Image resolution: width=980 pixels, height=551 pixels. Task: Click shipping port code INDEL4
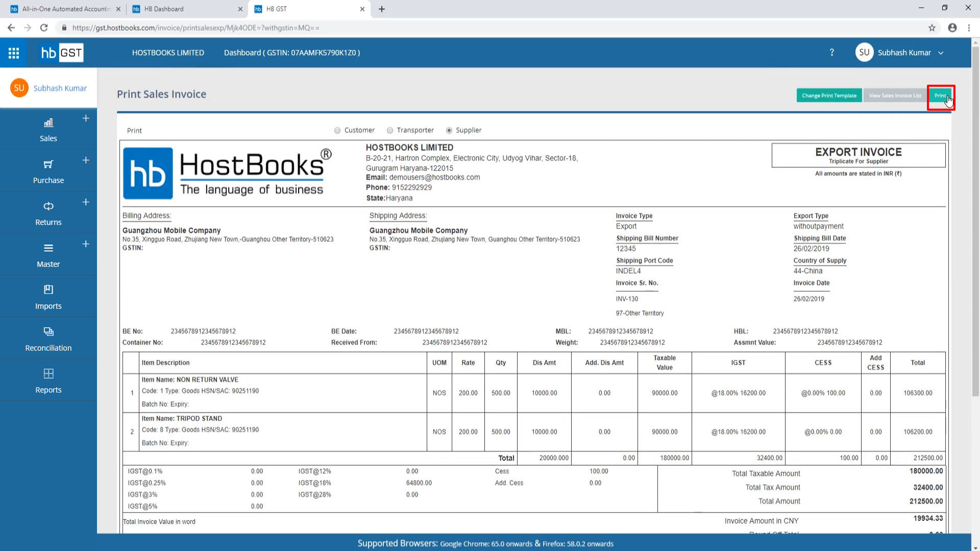[x=628, y=271]
